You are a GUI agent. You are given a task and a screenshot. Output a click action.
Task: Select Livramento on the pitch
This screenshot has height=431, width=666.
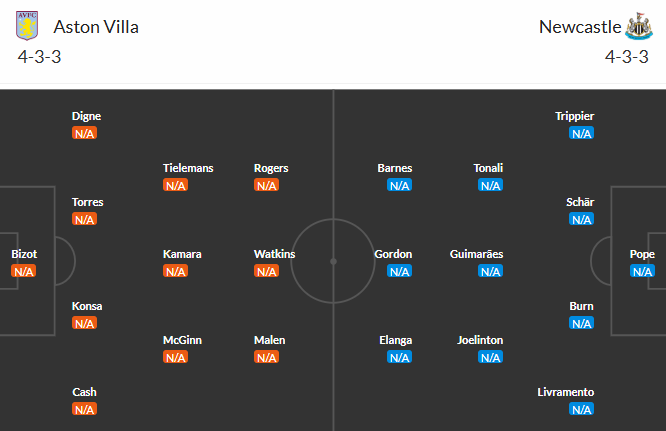[x=565, y=392]
